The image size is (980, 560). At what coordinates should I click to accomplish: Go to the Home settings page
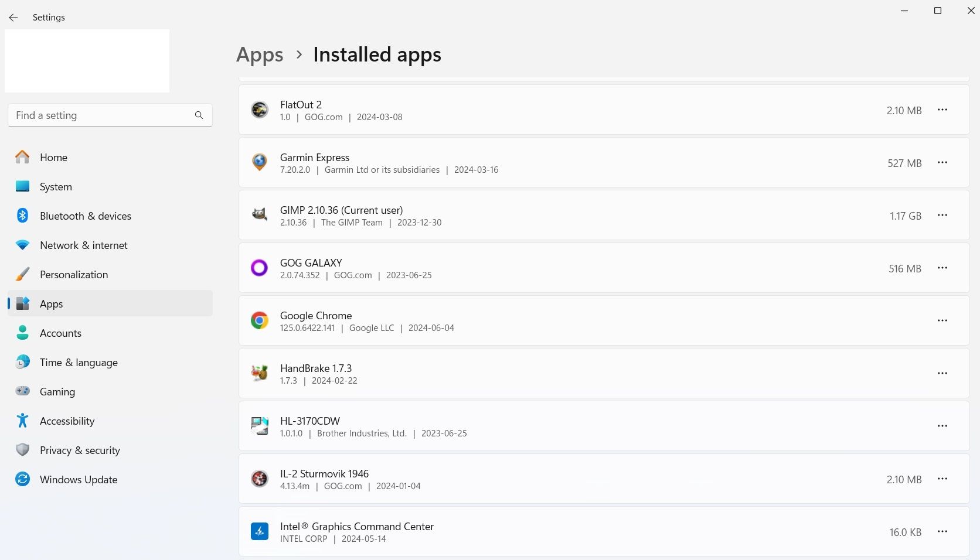coord(110,157)
